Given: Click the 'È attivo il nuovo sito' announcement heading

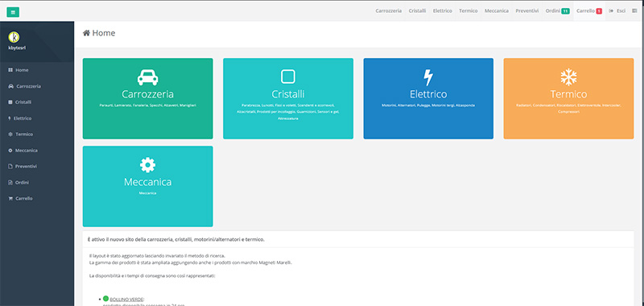Looking at the screenshot, I should tap(176, 239).
